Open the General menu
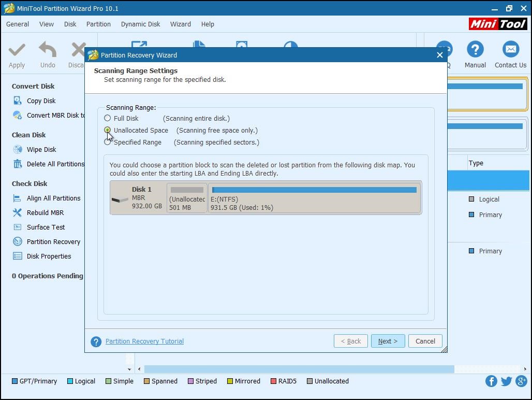Image resolution: width=532 pixels, height=400 pixels. point(18,24)
